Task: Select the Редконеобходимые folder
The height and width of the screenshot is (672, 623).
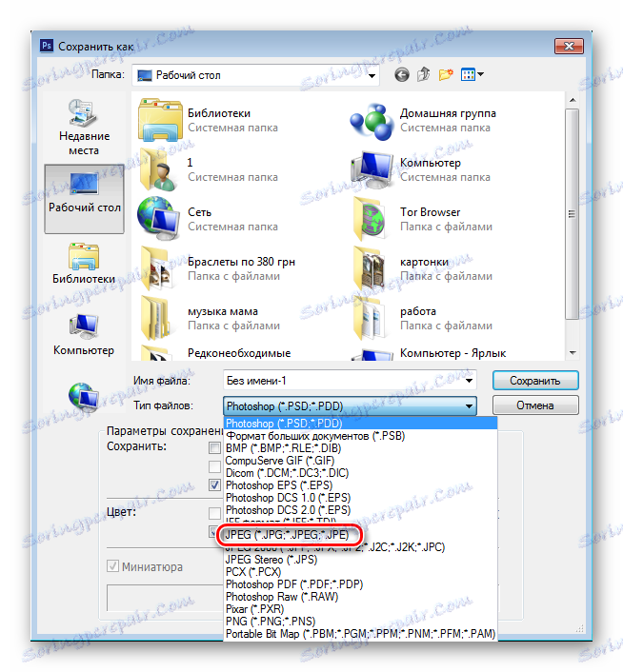Action: tap(215, 353)
